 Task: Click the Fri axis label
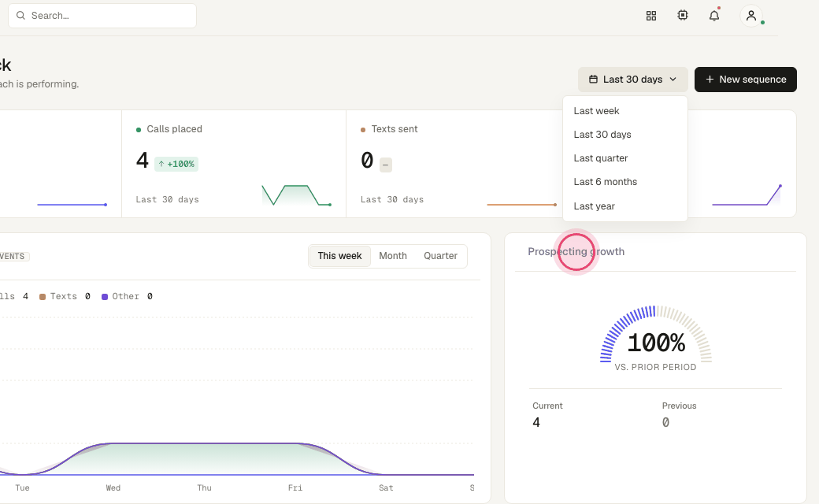click(295, 487)
